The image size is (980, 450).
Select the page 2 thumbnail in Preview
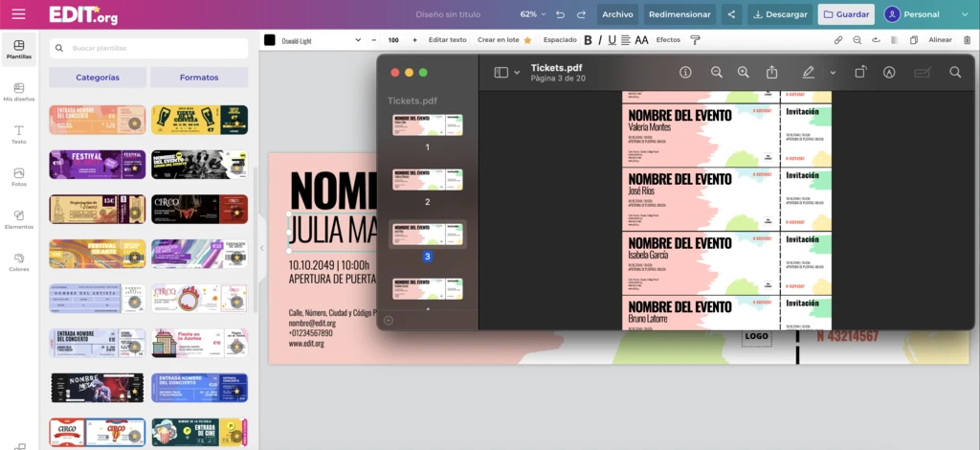pyautogui.click(x=427, y=180)
